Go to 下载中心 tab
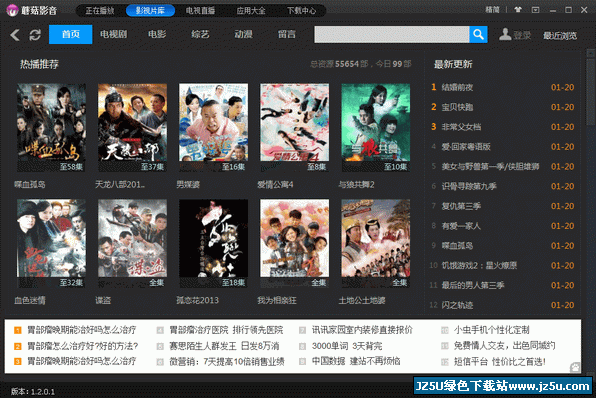The width and height of the screenshot is (596, 398). [x=301, y=11]
